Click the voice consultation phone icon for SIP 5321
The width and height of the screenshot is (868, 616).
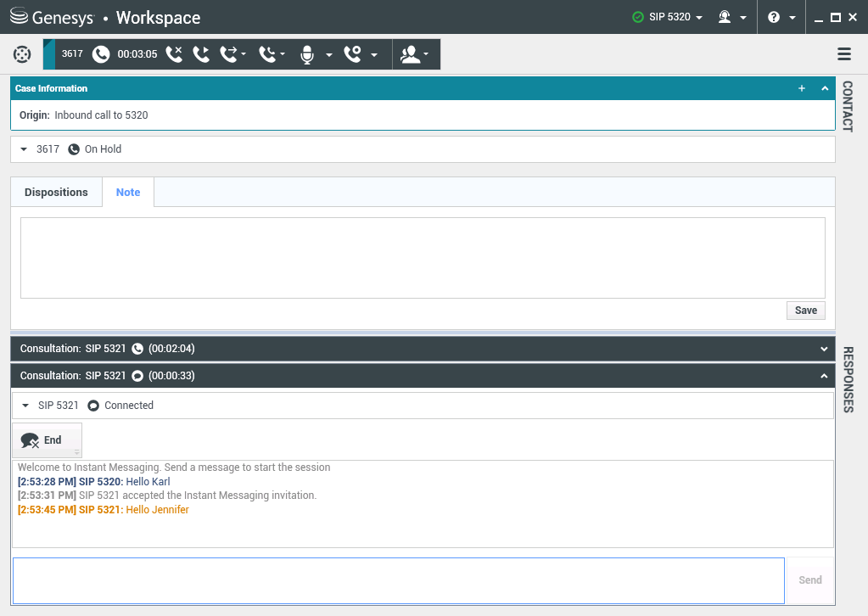coord(137,349)
